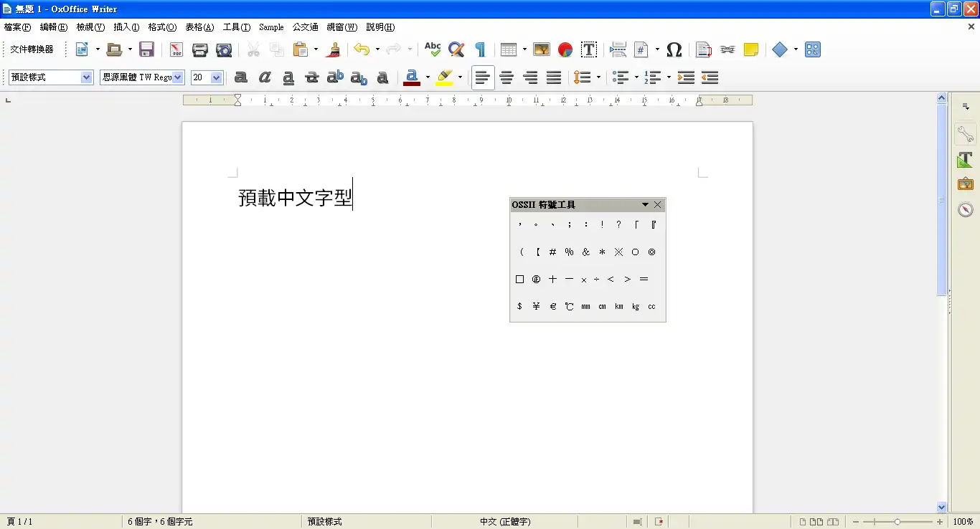The height and width of the screenshot is (529, 980).
Task: Click the word count in status bar
Action: [x=160, y=522]
